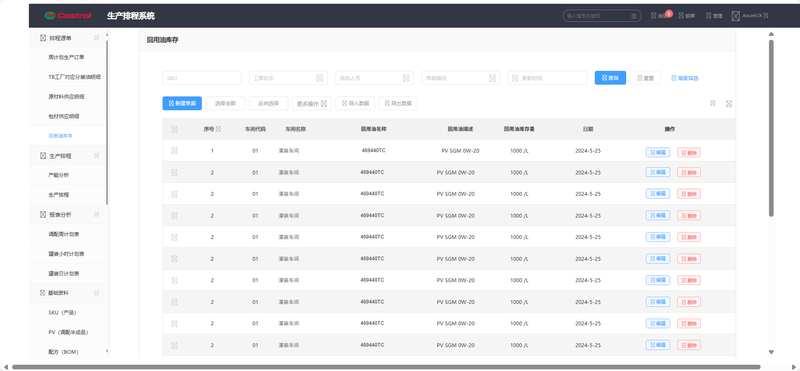Image resolution: width=800 pixels, height=371 pixels.
Task: Click the 生产排程系统 title in the header
Action: [x=131, y=16]
